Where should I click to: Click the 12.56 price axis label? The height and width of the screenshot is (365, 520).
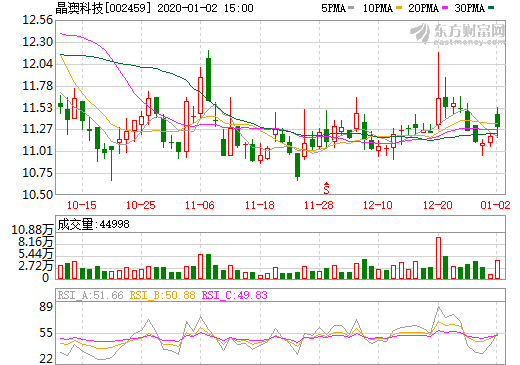pyautogui.click(x=37, y=20)
